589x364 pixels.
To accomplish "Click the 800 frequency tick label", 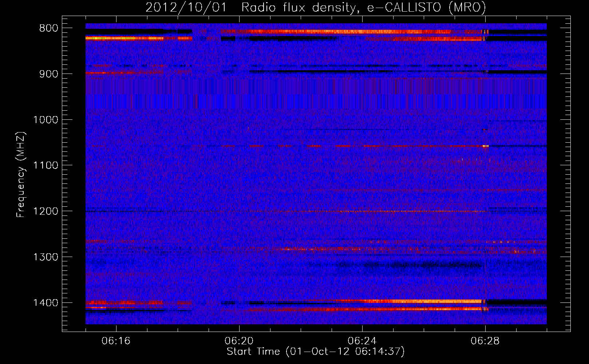I will point(48,28).
